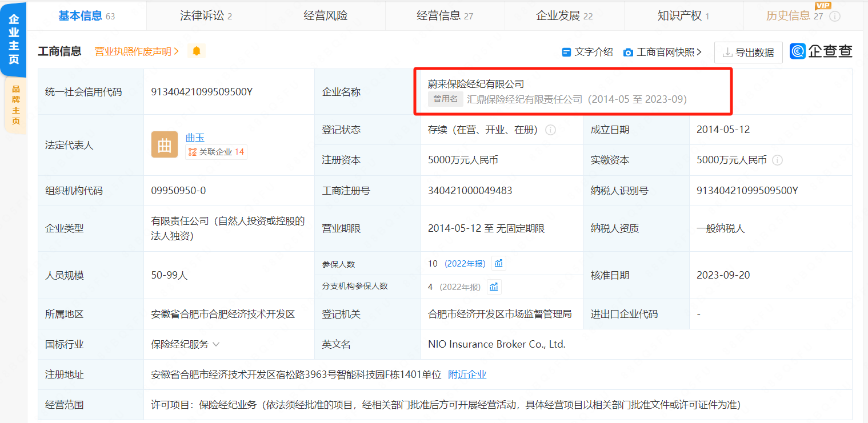
Task: Switch to 法律诉讼 tab
Action: coord(206,16)
